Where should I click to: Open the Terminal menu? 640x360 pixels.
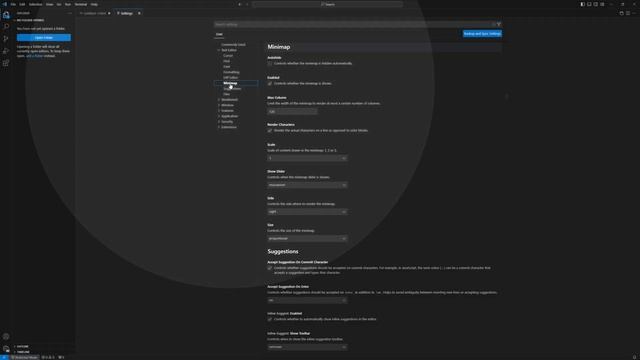tap(80, 4)
